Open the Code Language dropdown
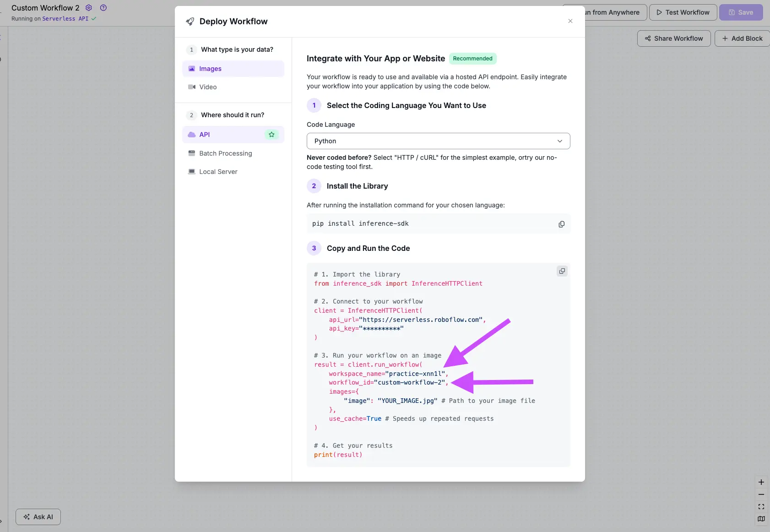This screenshot has height=532, width=770. click(438, 141)
